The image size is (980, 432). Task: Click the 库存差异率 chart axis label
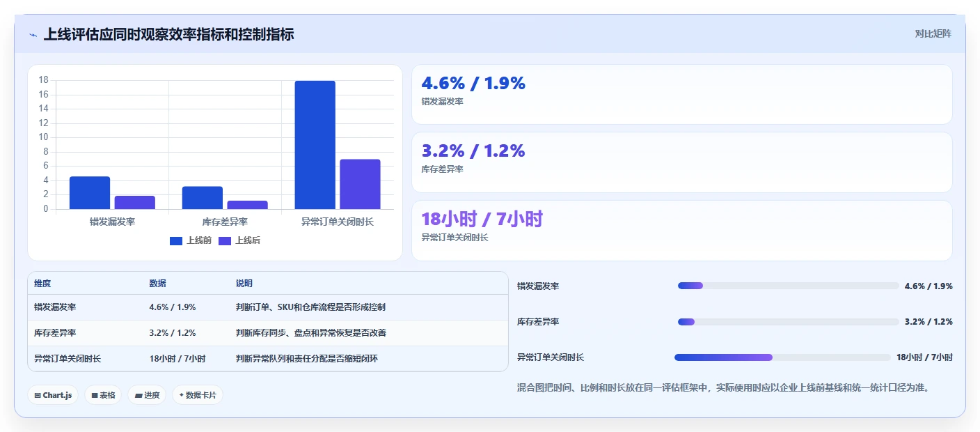click(225, 222)
